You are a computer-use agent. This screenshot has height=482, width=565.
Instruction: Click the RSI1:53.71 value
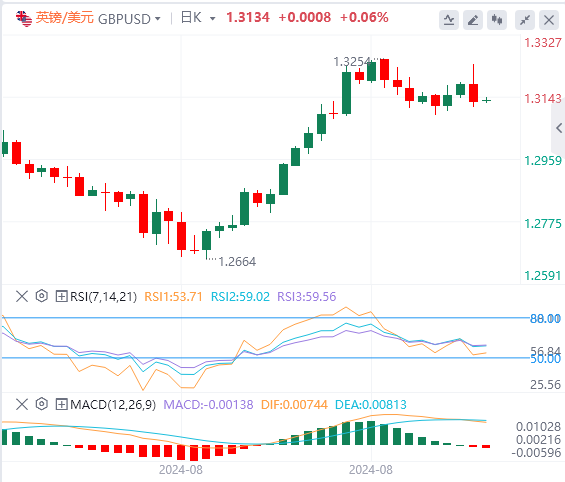tap(173, 296)
